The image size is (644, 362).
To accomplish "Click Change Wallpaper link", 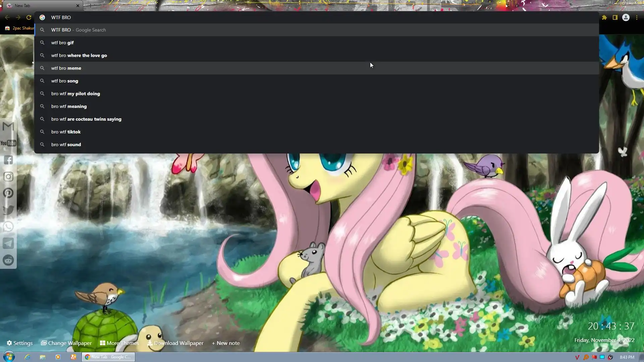I will pyautogui.click(x=66, y=343).
